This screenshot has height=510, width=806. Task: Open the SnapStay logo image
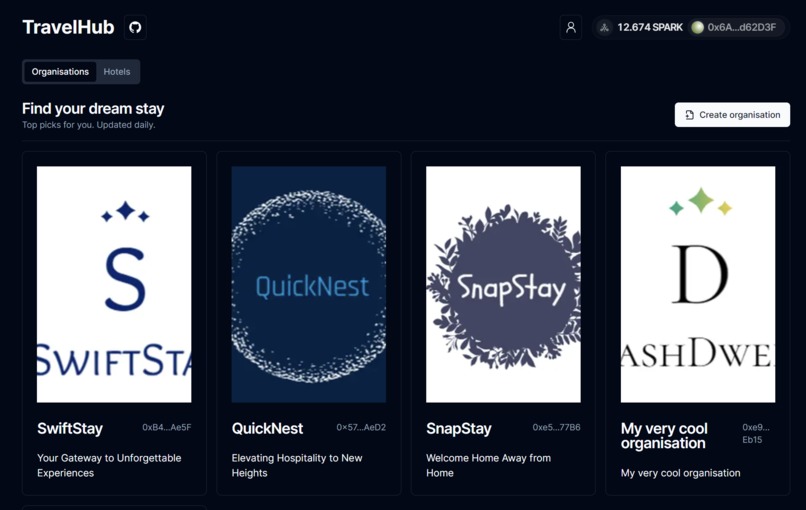(503, 284)
